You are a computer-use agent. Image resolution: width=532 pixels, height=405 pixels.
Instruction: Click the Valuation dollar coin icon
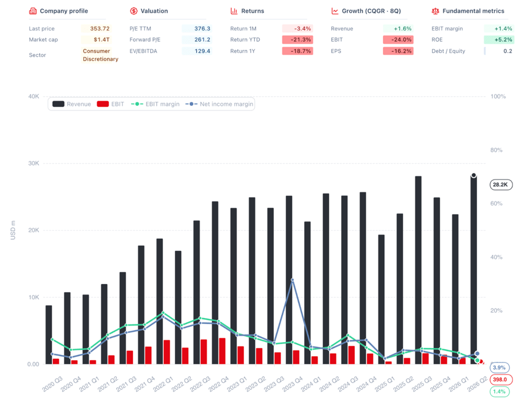133,11
